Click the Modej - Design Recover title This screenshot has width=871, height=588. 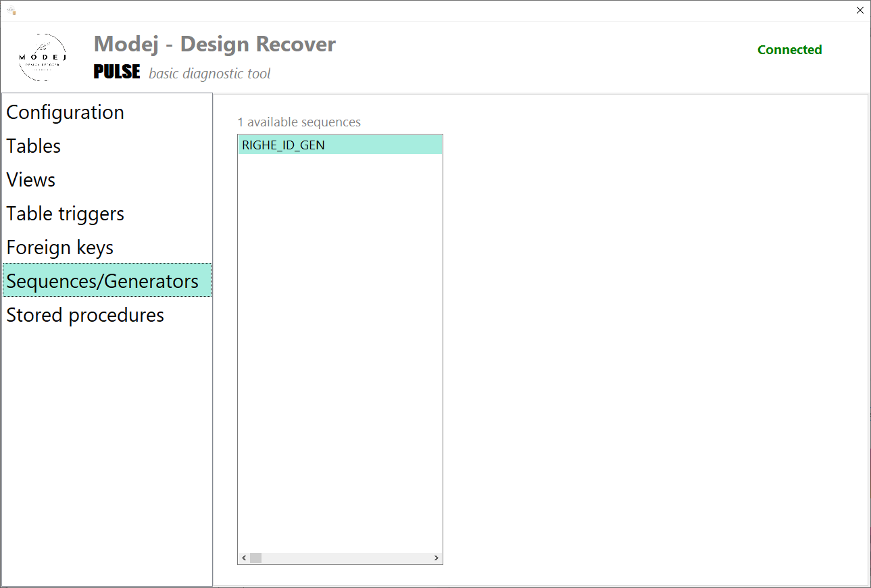215,44
